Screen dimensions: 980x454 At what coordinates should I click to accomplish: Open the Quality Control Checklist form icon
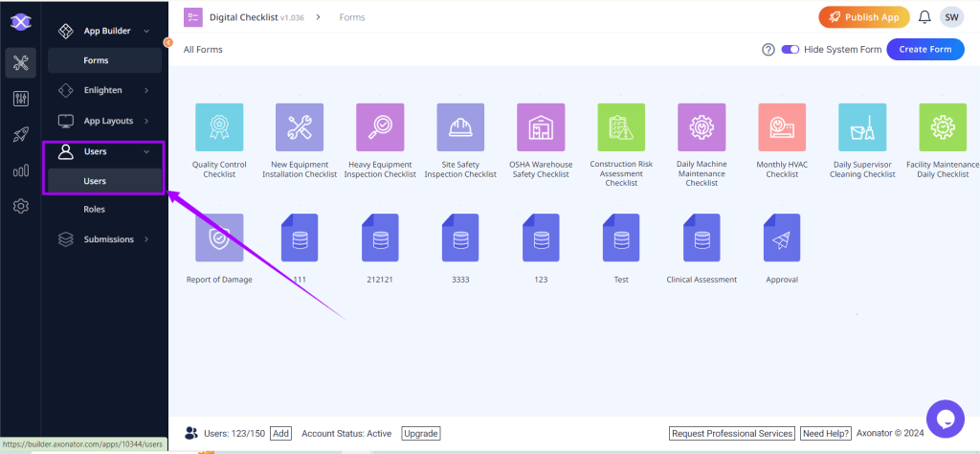coord(219,127)
